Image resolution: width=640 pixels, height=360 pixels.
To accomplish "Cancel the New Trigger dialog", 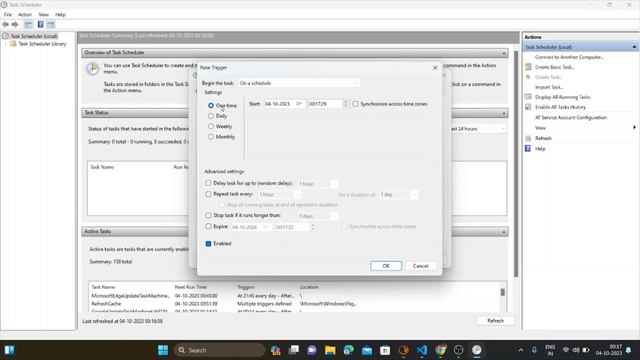I will pyautogui.click(x=420, y=266).
